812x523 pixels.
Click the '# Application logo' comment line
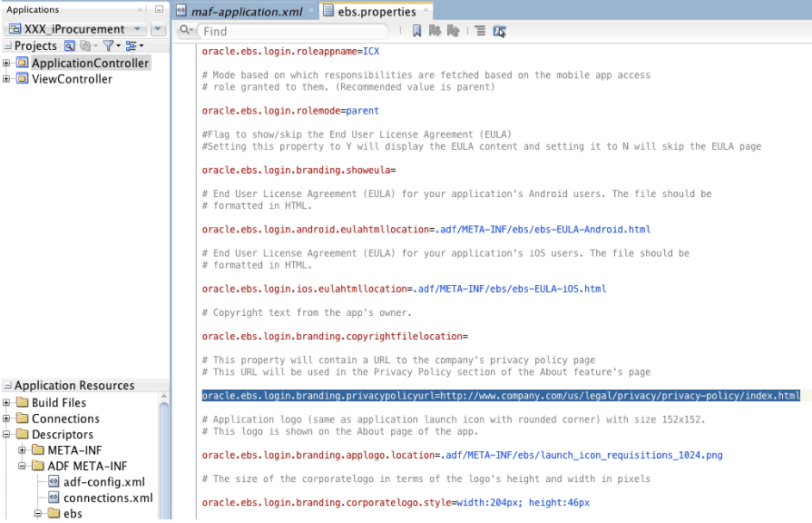tap(454, 419)
